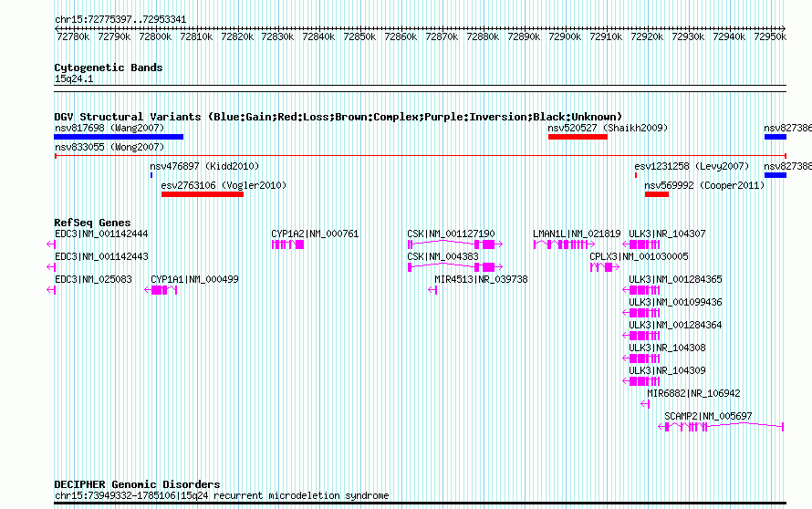
Task: Select the ULK3 NM_001099436 gene glyph
Action: pos(641,313)
